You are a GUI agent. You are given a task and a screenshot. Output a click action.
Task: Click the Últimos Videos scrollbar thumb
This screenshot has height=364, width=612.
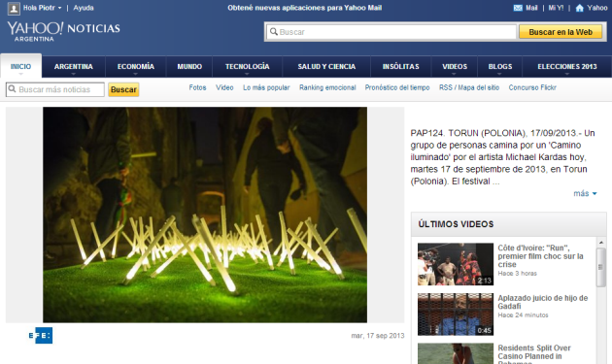(x=601, y=267)
